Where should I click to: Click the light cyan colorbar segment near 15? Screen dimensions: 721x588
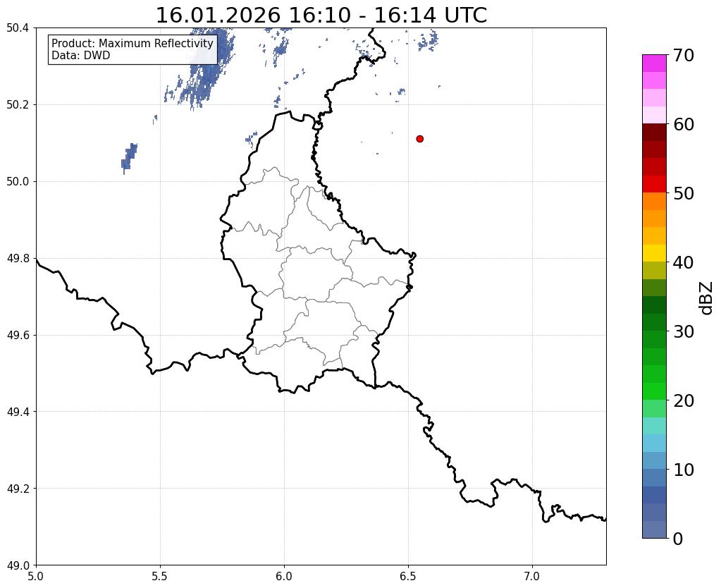tap(654, 426)
